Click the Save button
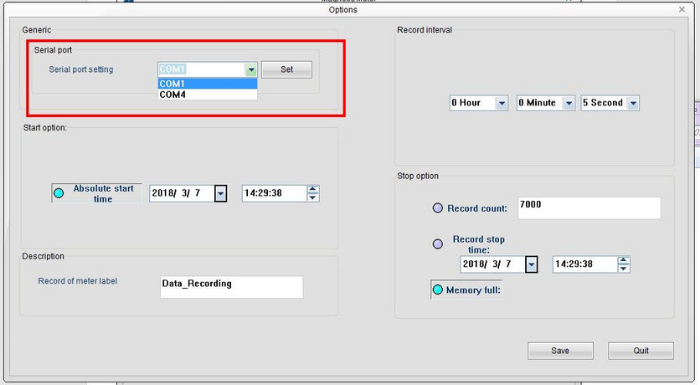 (561, 351)
